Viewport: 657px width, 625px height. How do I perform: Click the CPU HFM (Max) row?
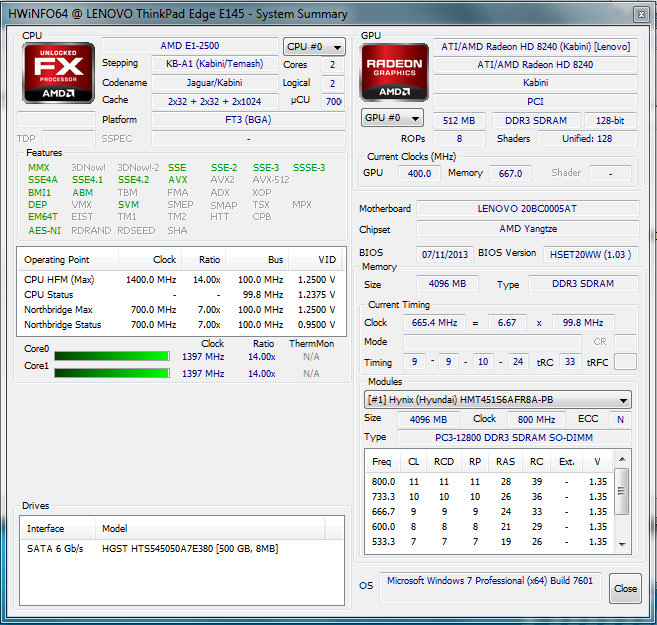click(181, 279)
